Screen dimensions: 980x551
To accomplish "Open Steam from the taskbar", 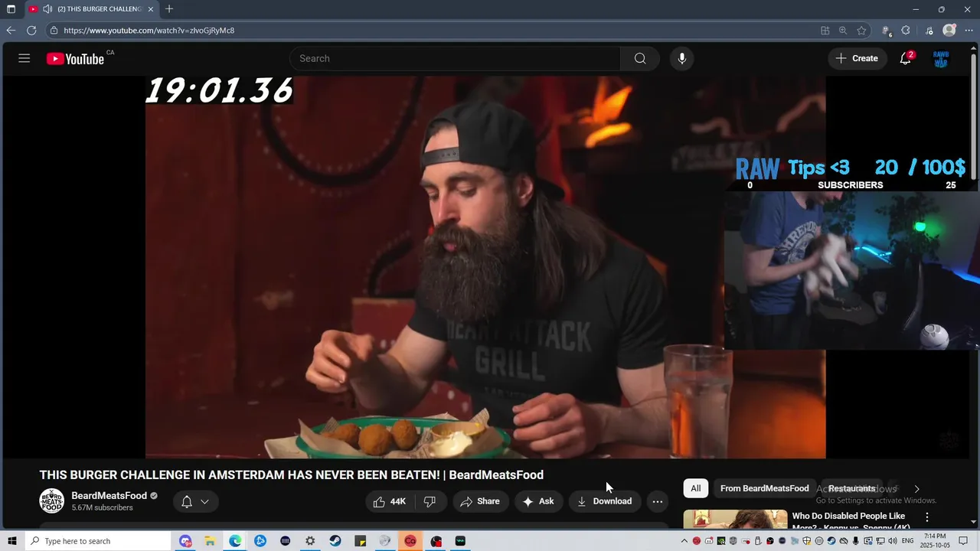I will click(335, 541).
